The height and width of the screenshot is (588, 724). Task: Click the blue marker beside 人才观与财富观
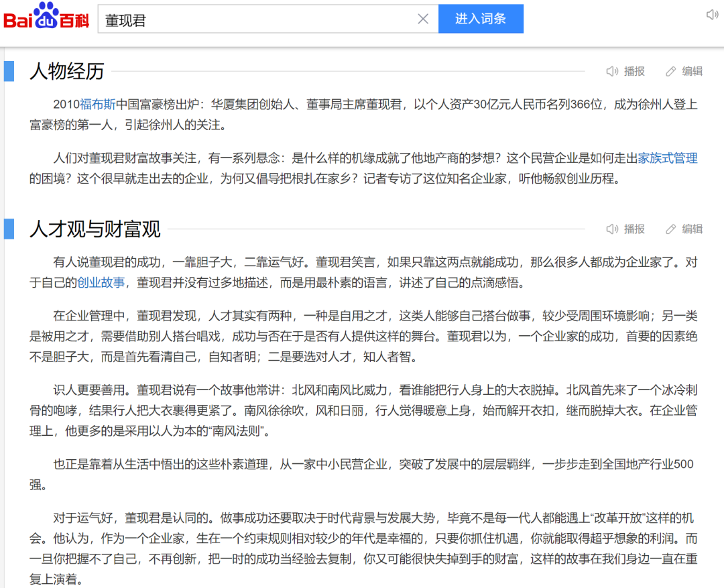click(x=9, y=228)
